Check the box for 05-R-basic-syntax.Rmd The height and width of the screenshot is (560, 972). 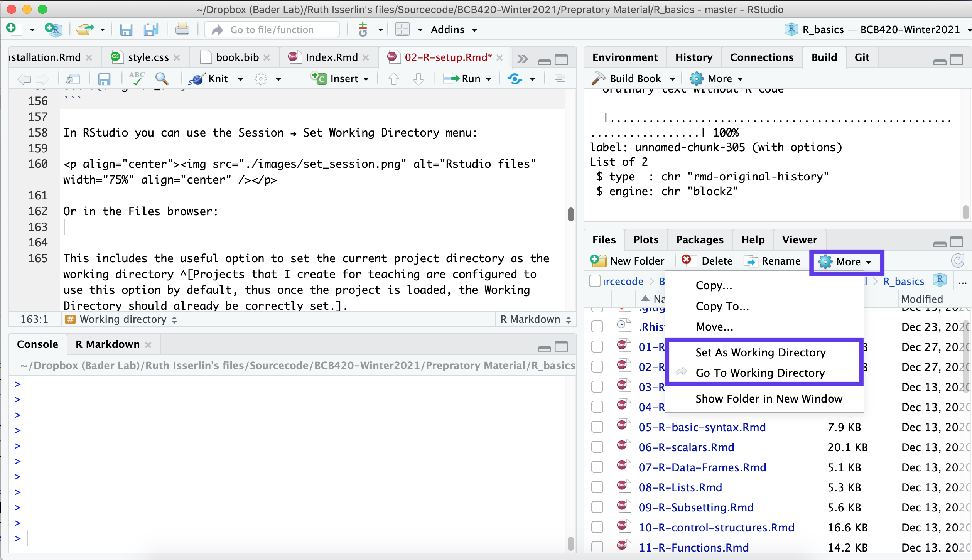597,427
